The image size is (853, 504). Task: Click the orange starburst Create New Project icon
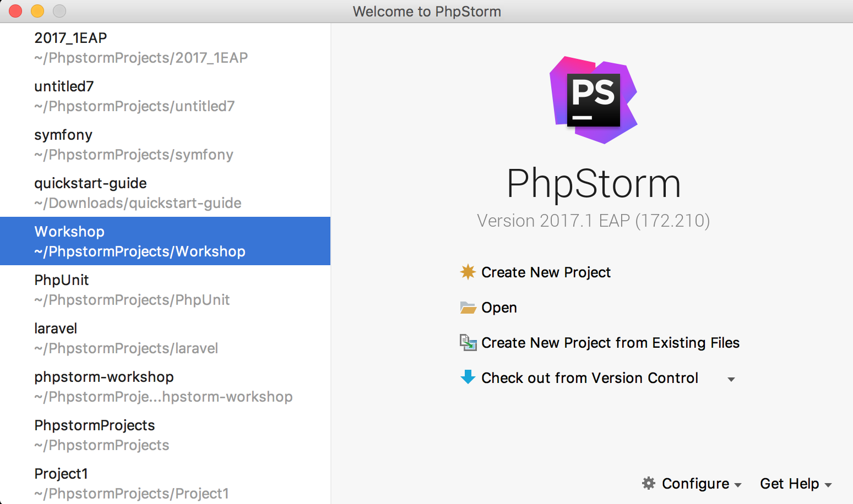pyautogui.click(x=468, y=272)
